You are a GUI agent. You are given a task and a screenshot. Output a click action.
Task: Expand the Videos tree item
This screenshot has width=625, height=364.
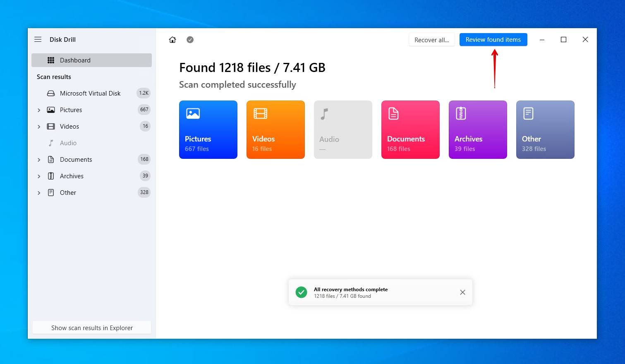39,127
